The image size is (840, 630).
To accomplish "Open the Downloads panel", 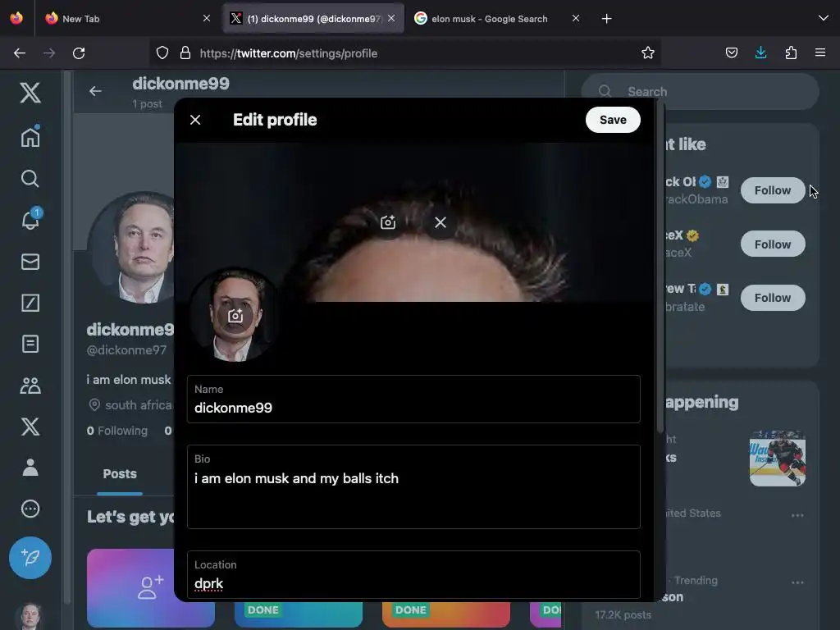I will pos(760,52).
